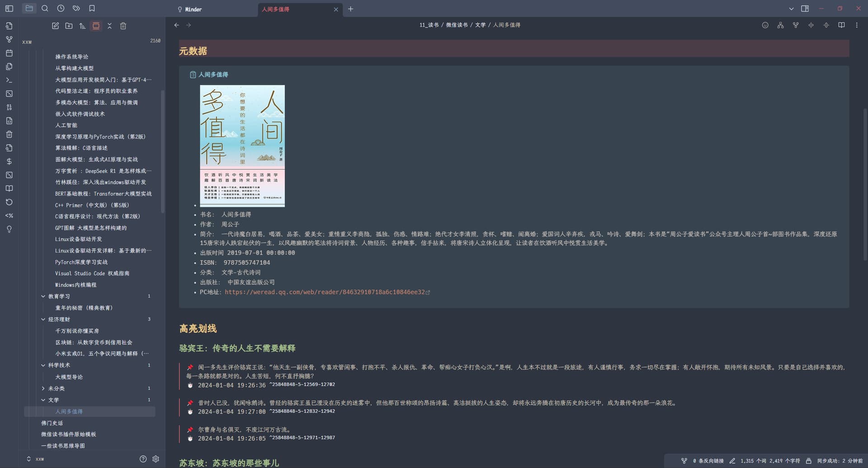Viewport: 868px width, 468px height.
Task: Click the trash icon in explorer toolbar
Action: pyautogui.click(x=123, y=26)
